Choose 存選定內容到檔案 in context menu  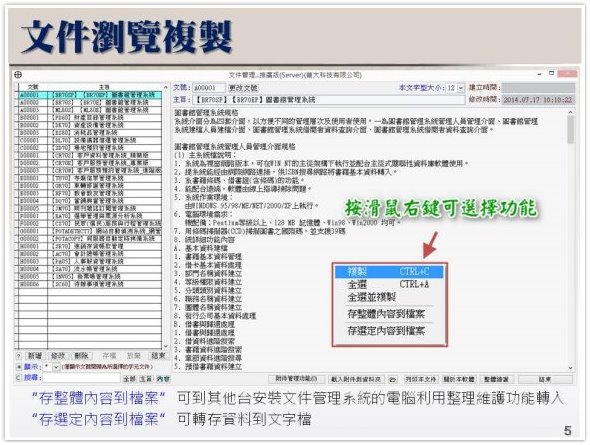click(x=389, y=331)
